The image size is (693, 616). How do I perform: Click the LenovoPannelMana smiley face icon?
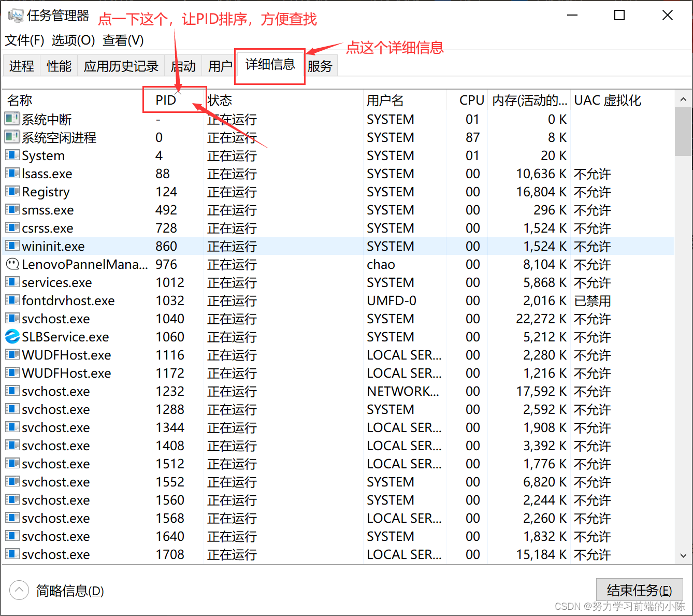(11, 264)
